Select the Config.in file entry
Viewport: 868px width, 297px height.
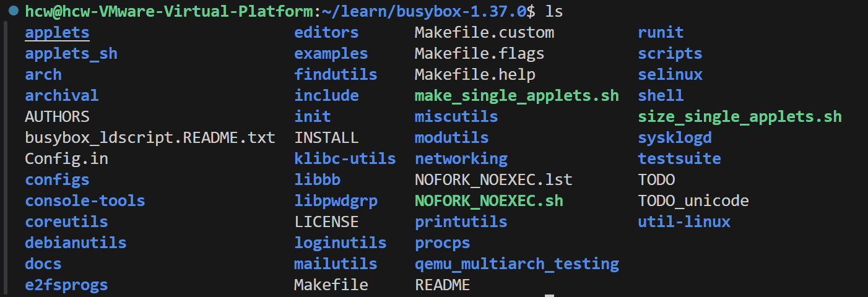tap(66, 159)
